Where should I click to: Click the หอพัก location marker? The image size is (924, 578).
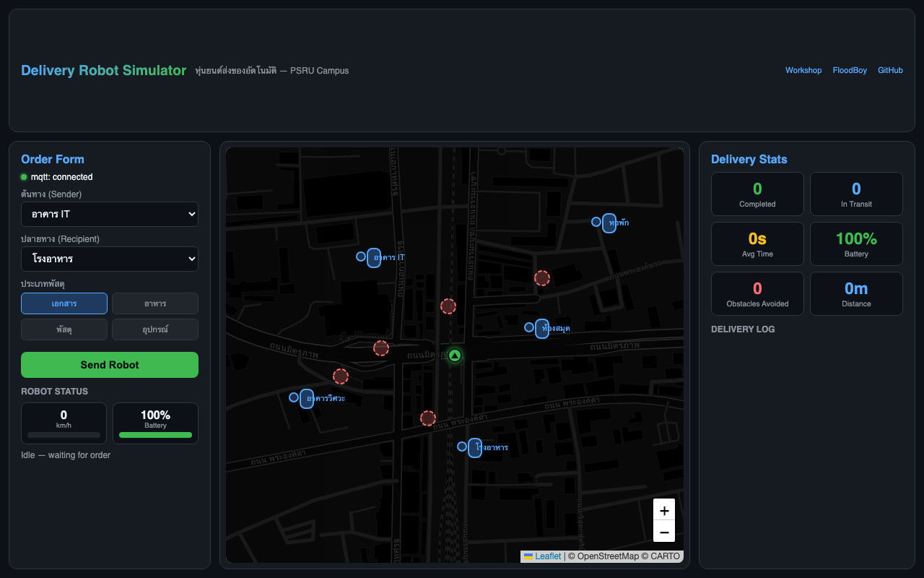coord(609,223)
